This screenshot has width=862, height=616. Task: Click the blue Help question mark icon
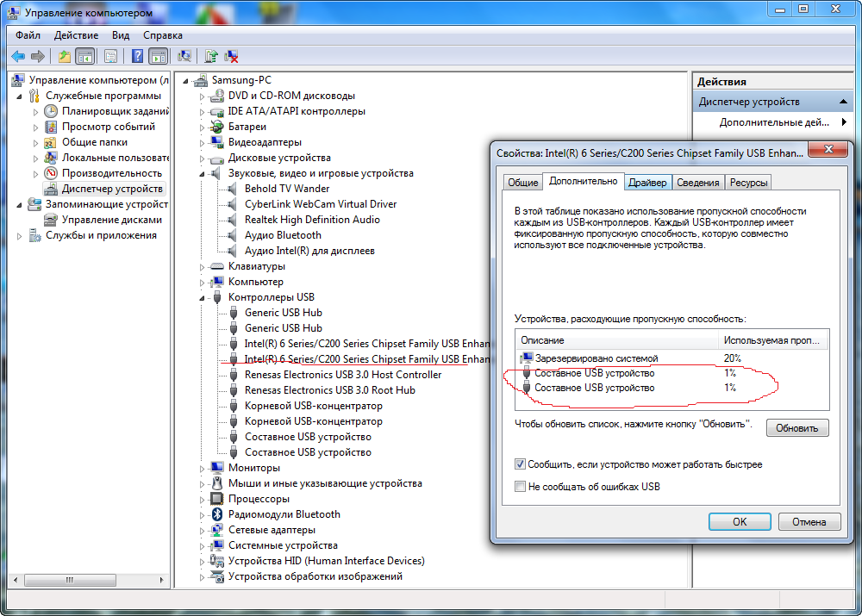click(x=137, y=57)
